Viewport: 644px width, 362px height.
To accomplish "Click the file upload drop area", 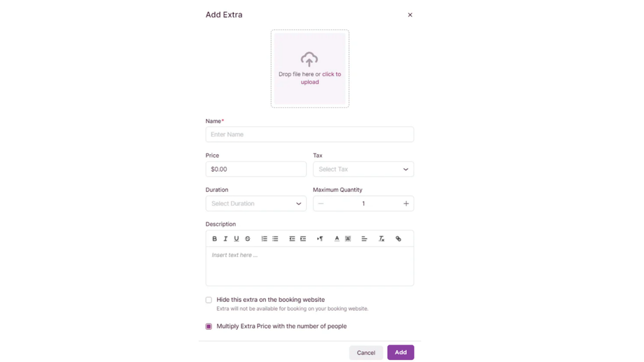I will click(x=310, y=69).
